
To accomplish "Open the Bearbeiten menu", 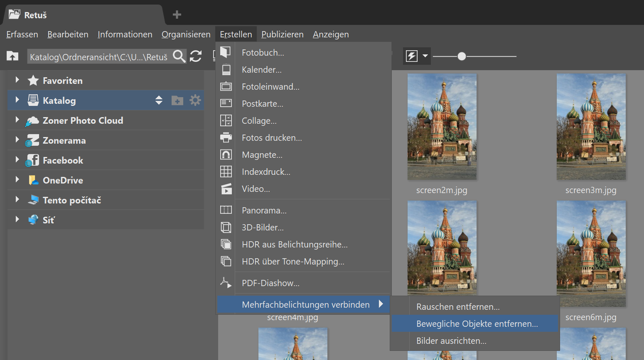I will coord(68,34).
